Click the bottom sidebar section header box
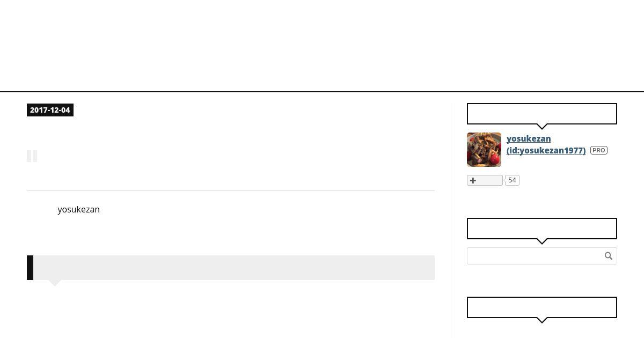The image size is (644, 338). (x=542, y=307)
